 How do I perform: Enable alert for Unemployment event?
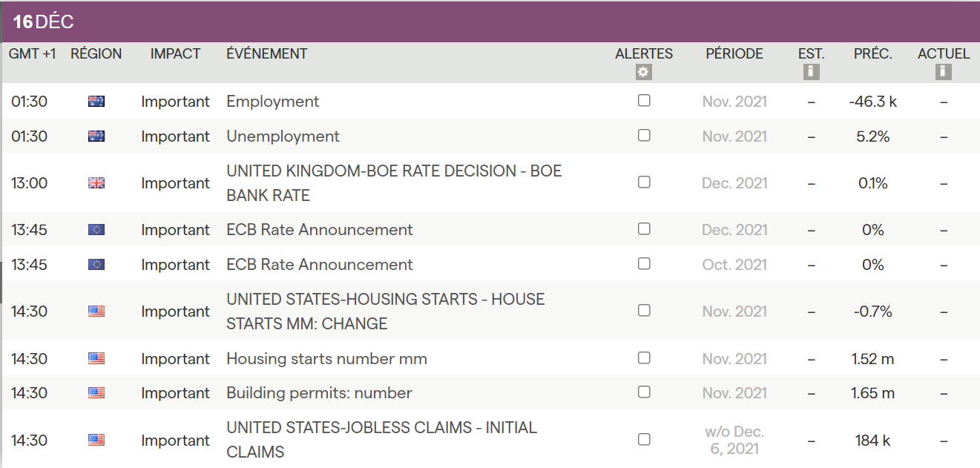644,135
